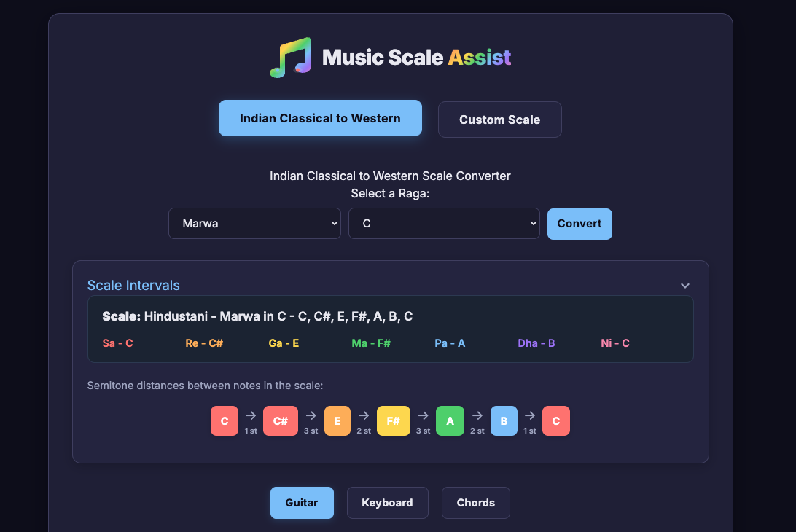The height and width of the screenshot is (532, 796).
Task: Click the Scale Intervals heading
Action: (x=133, y=285)
